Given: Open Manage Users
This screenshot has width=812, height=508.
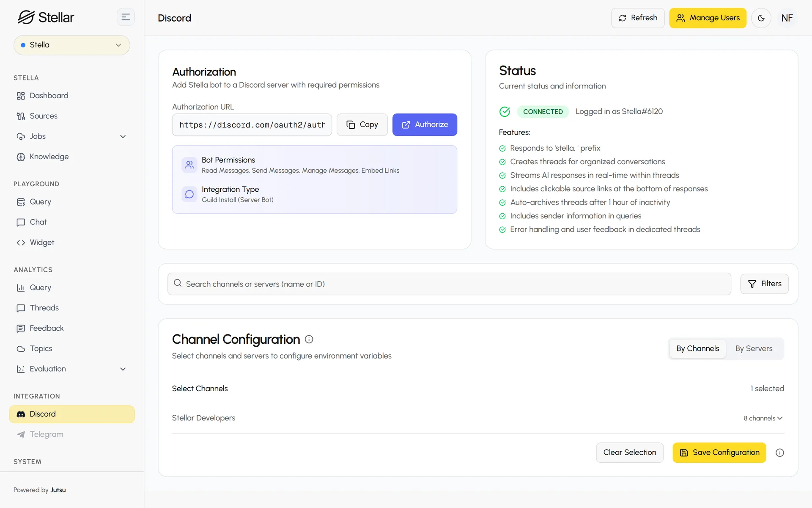Looking at the screenshot, I should 708,18.
